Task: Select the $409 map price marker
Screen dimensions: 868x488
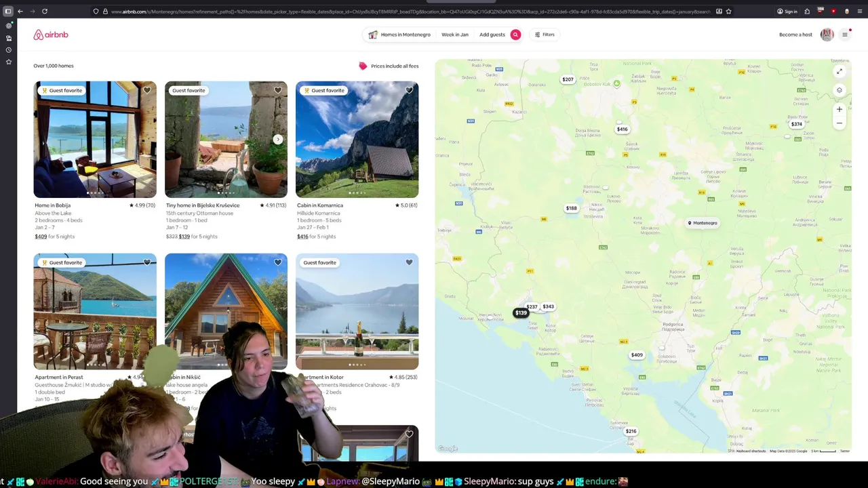Action: tap(637, 355)
